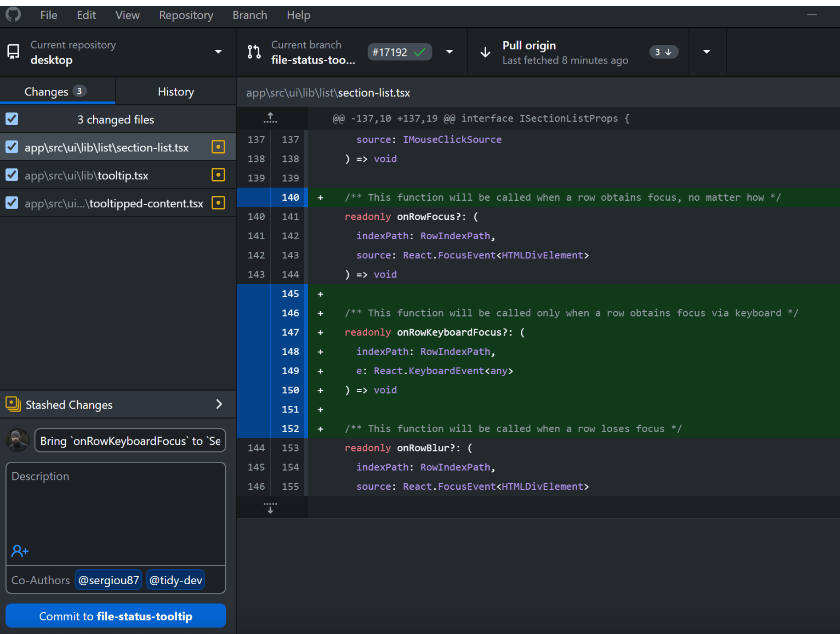Click the modified status icon for tooltipped-content.tsx
The image size is (840, 634).
pos(218,203)
